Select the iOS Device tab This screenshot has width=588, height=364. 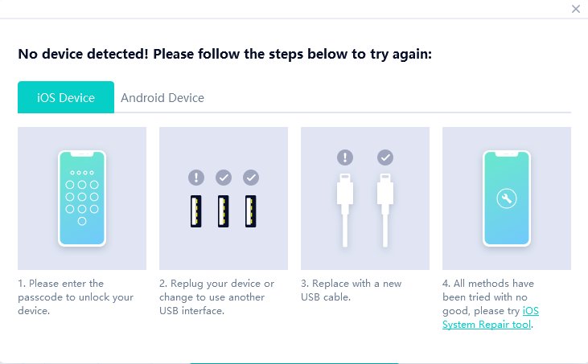click(66, 98)
